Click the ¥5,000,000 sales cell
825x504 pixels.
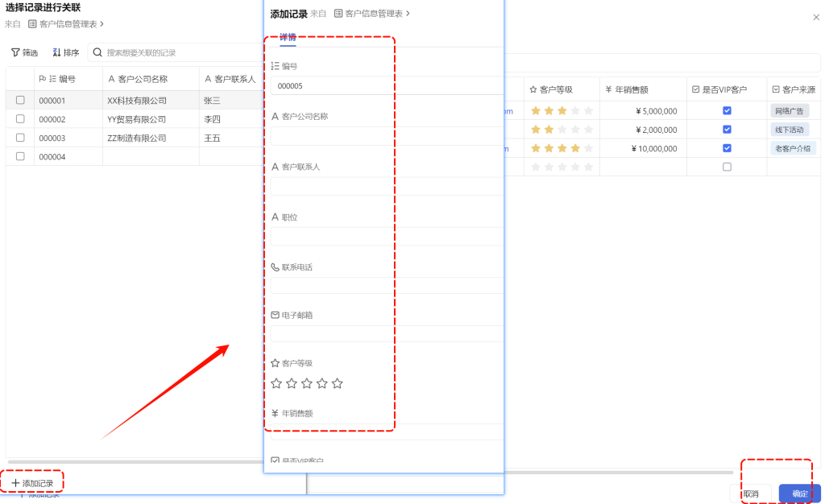[643, 111]
